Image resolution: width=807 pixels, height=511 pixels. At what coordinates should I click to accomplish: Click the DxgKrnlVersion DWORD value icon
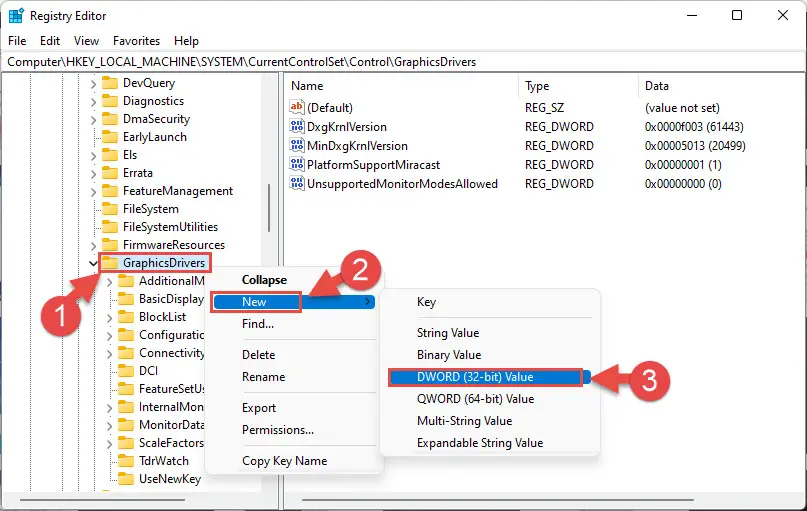click(296, 126)
